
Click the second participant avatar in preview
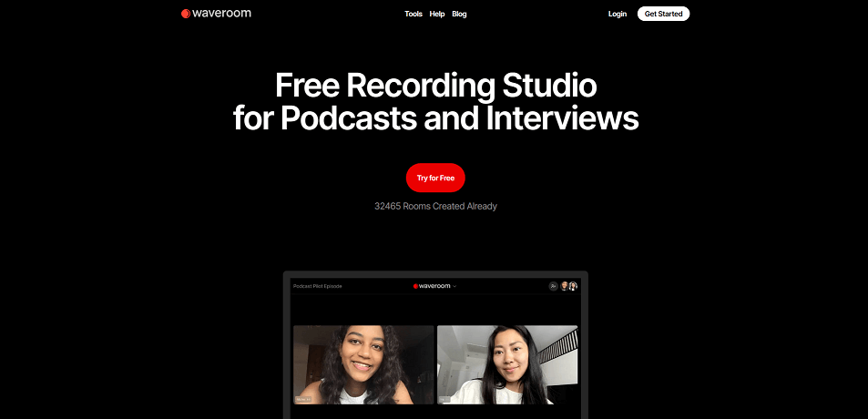(573, 286)
